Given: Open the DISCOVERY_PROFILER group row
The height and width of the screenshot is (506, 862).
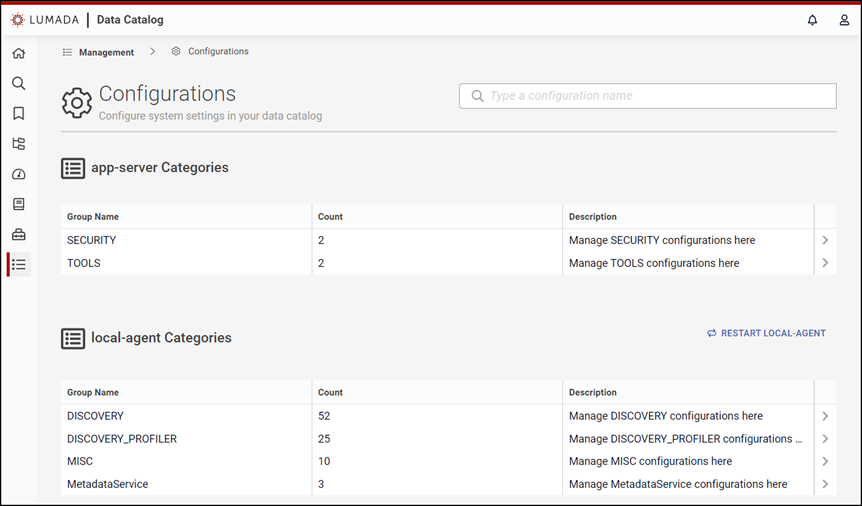Looking at the screenshot, I should click(122, 439).
